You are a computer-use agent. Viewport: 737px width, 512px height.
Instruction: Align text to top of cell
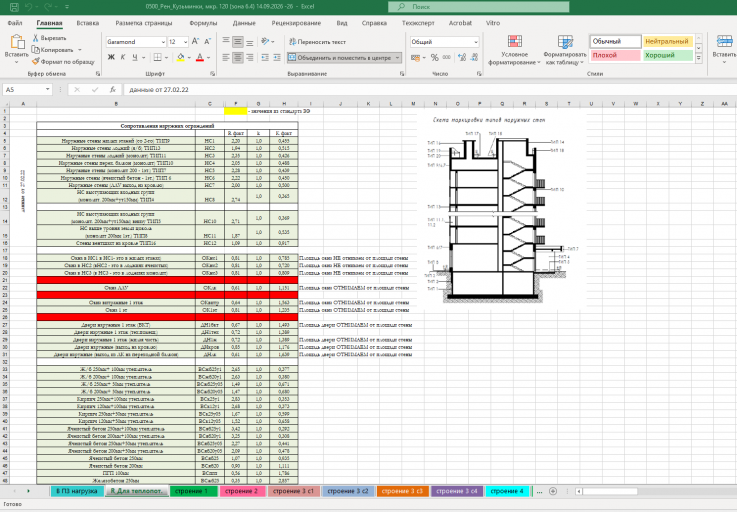[226, 42]
